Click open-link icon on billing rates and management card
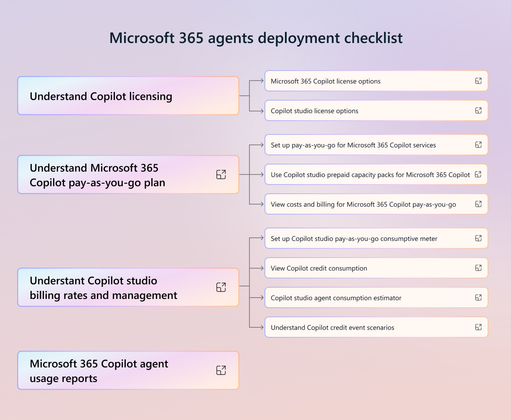 (x=221, y=287)
